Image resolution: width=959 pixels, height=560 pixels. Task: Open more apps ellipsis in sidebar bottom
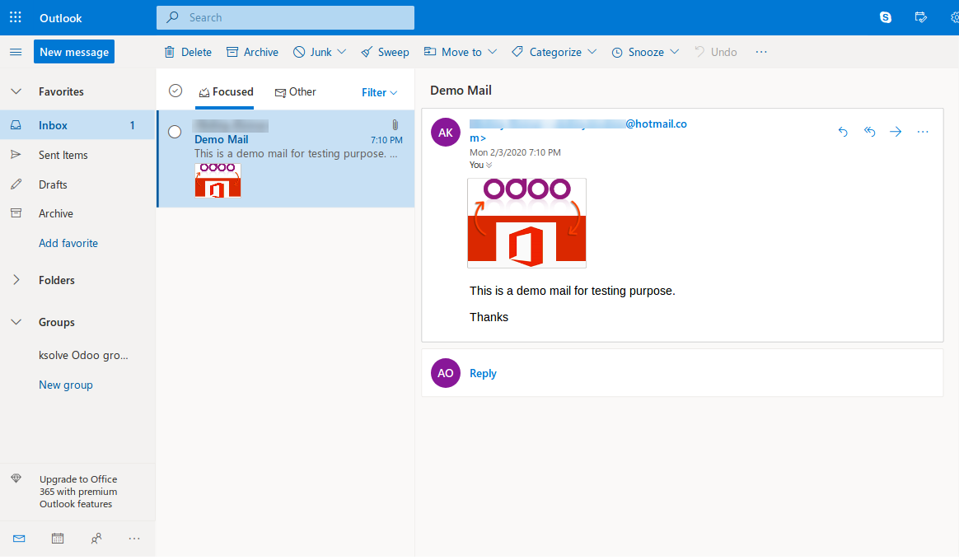coord(134,538)
